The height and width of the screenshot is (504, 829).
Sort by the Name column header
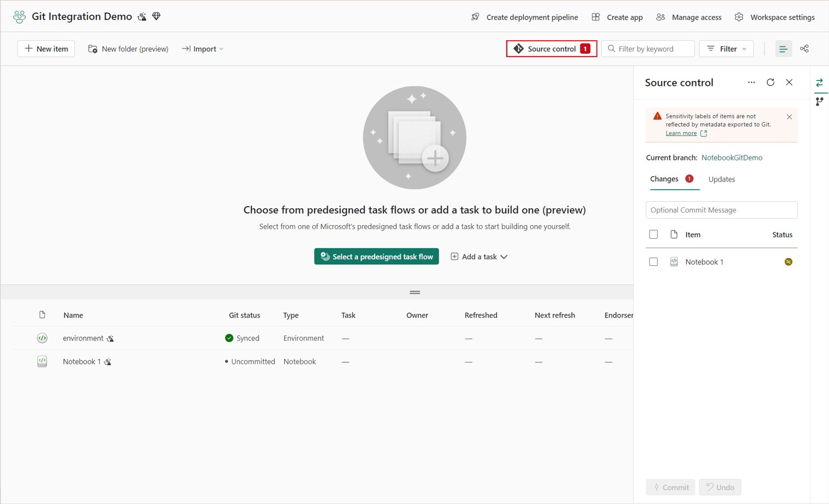click(x=73, y=315)
